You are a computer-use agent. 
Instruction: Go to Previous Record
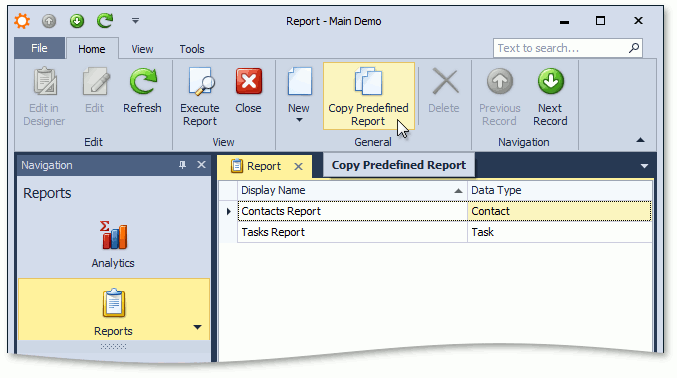(x=500, y=97)
